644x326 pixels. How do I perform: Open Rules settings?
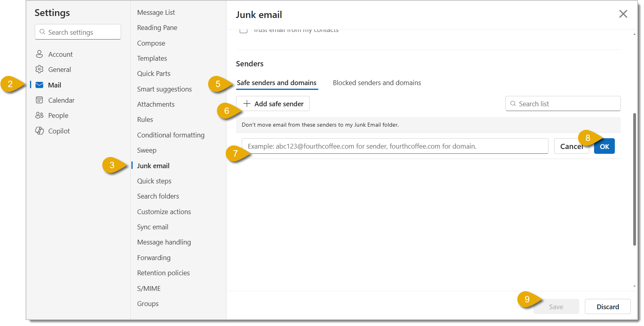point(145,119)
